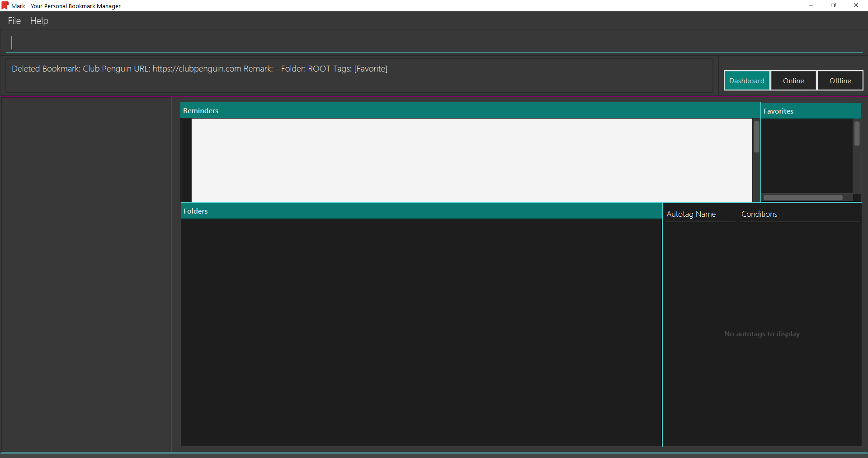Click the Folders panel header
This screenshot has width=868, height=458.
pos(421,211)
